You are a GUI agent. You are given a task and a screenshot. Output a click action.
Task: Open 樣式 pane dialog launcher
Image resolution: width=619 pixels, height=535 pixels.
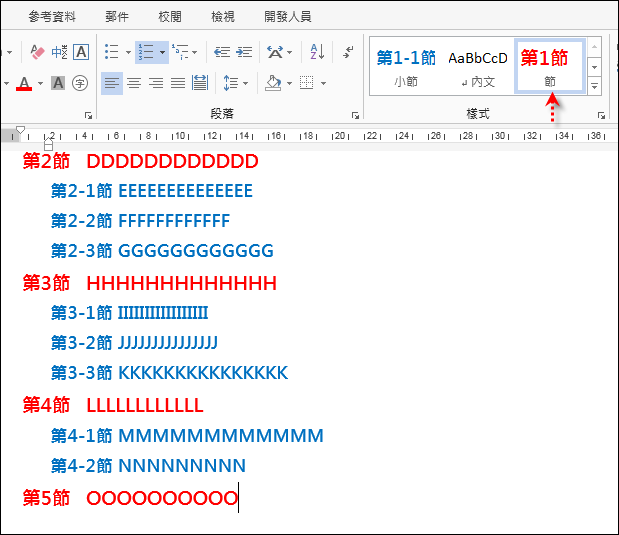coord(601,115)
